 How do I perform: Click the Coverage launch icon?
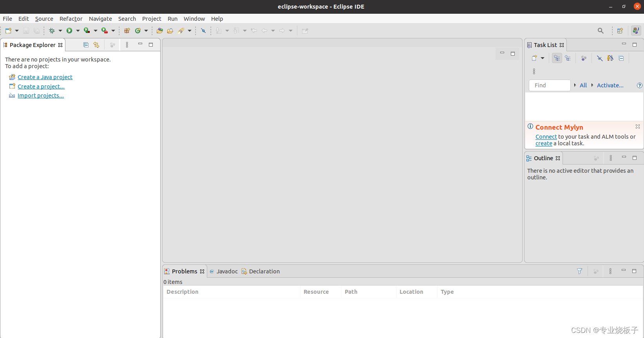point(87,31)
